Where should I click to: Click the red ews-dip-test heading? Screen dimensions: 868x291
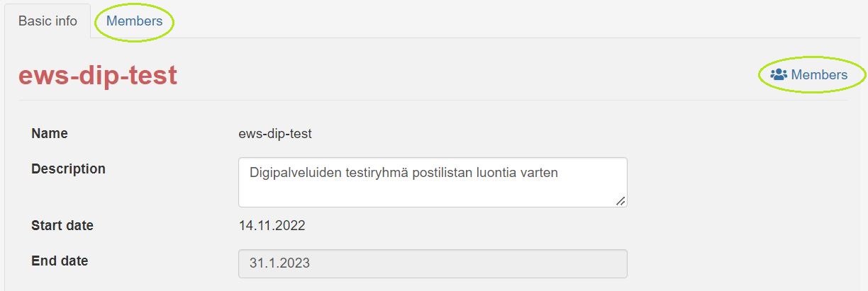[x=98, y=76]
